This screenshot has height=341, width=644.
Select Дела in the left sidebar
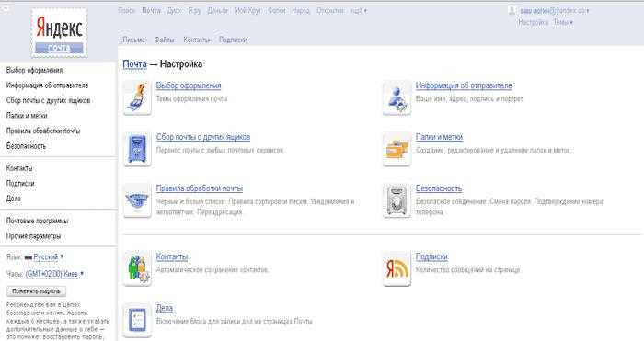14,199
